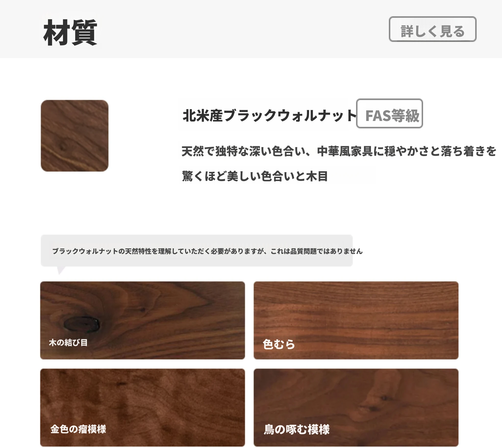
Task: Click the 色むら caption label
Action: pyautogui.click(x=279, y=344)
